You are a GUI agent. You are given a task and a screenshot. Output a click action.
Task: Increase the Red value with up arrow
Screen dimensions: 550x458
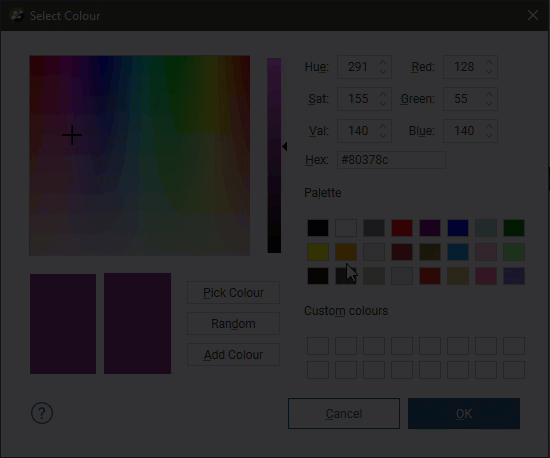click(489, 62)
